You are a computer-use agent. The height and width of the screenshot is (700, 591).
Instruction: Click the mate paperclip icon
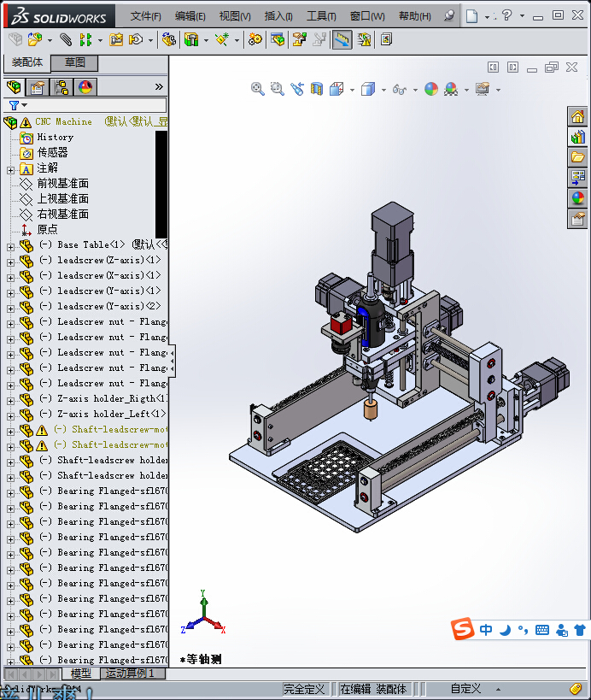pyautogui.click(x=66, y=39)
